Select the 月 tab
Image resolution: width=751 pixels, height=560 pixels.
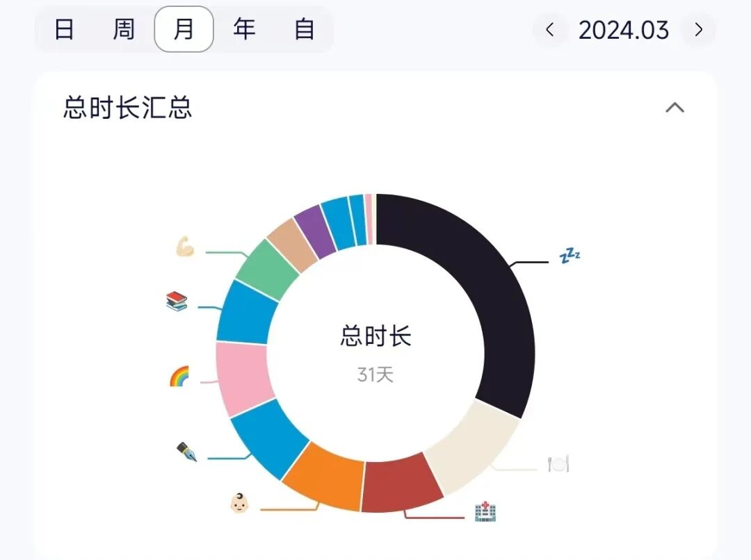tap(184, 29)
